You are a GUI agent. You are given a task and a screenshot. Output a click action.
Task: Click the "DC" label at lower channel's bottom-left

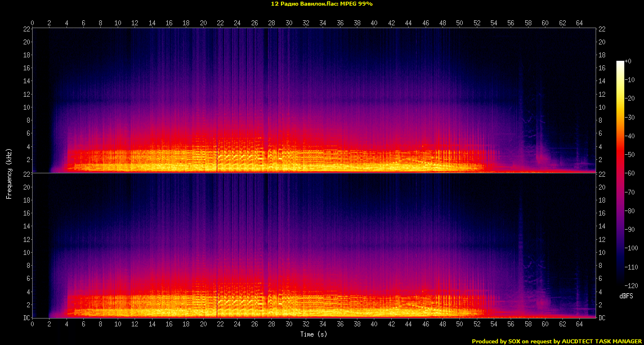(x=25, y=318)
